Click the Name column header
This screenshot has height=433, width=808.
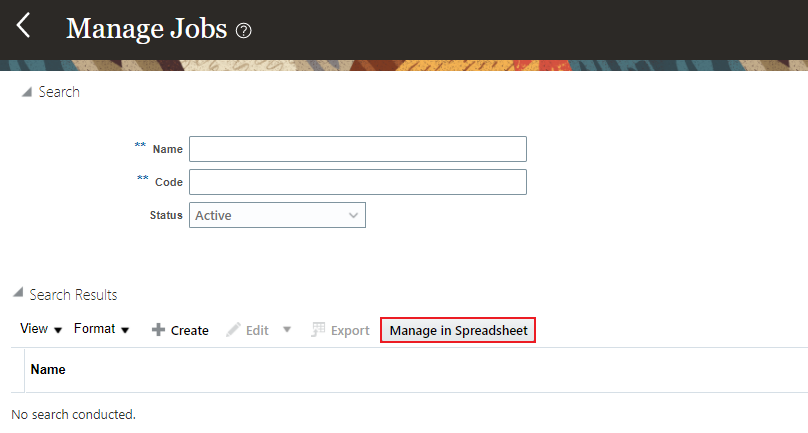[x=48, y=370]
